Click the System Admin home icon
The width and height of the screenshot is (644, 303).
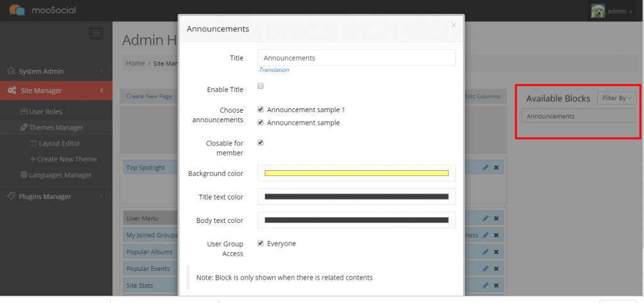pos(11,71)
